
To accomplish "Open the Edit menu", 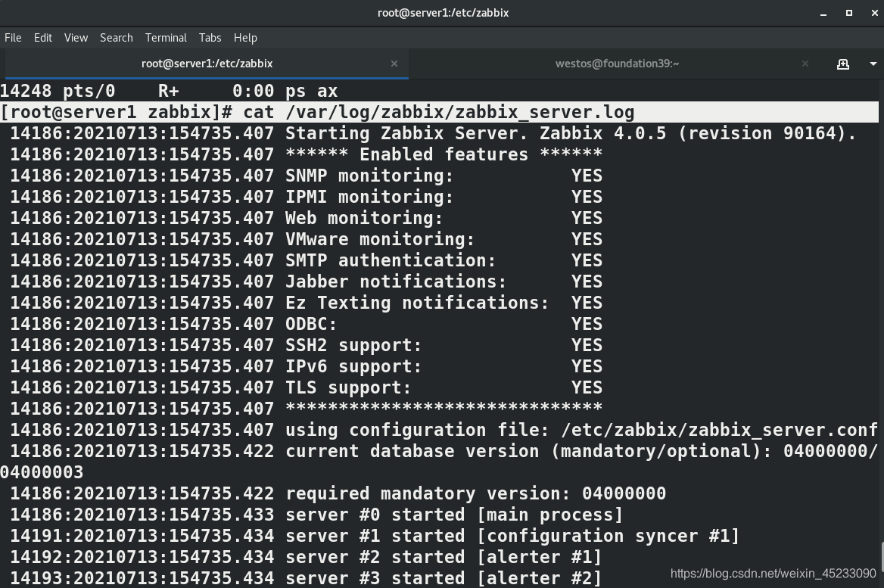I will 43,38.
